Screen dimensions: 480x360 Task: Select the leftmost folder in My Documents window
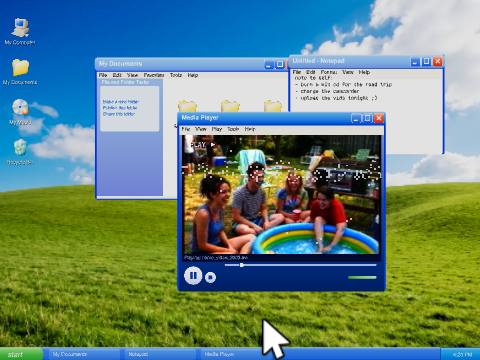click(x=187, y=106)
